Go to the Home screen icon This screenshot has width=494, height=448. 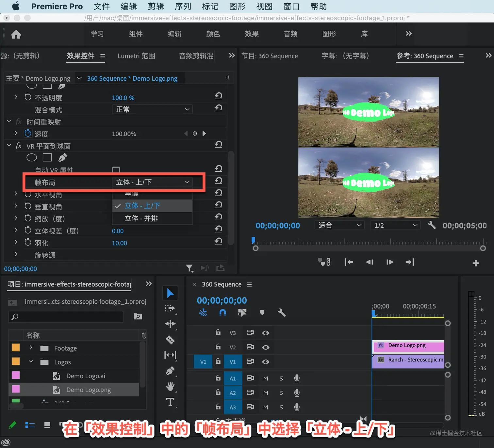click(16, 34)
